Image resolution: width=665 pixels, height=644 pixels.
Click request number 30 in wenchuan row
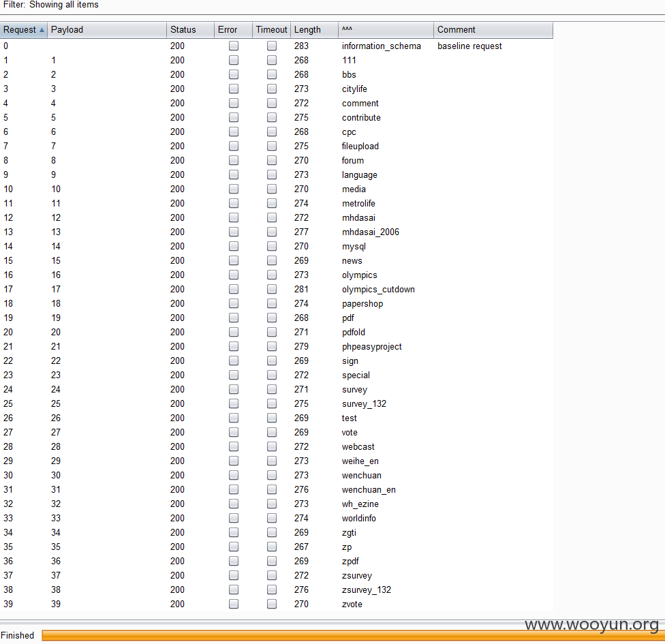coord(8,475)
